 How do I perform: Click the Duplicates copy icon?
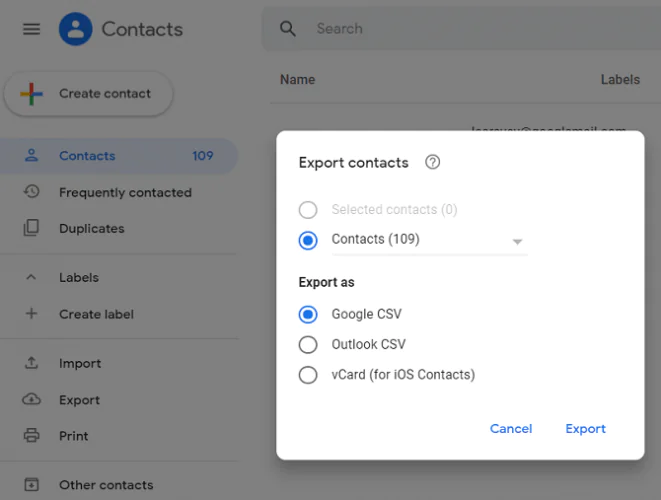tap(32, 228)
